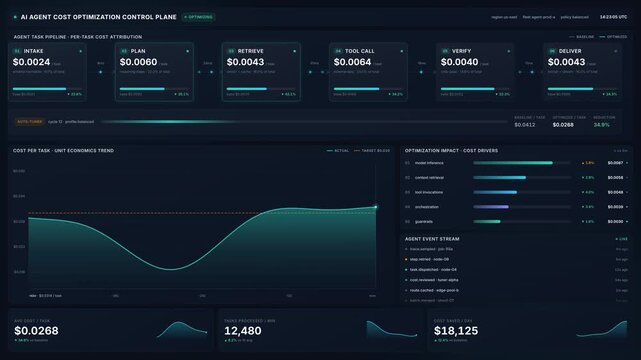
Task: Click the latest data point on trend chart
Action: [376, 207]
